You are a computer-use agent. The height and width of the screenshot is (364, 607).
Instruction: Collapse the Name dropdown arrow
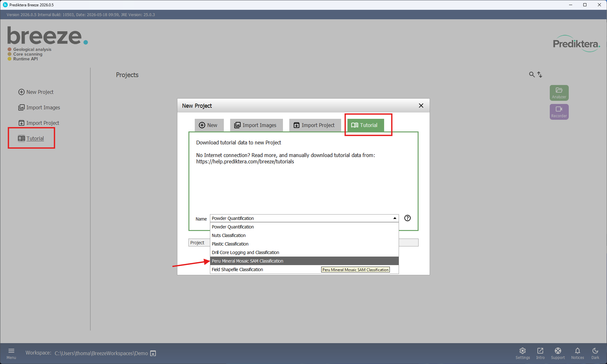[x=395, y=218]
